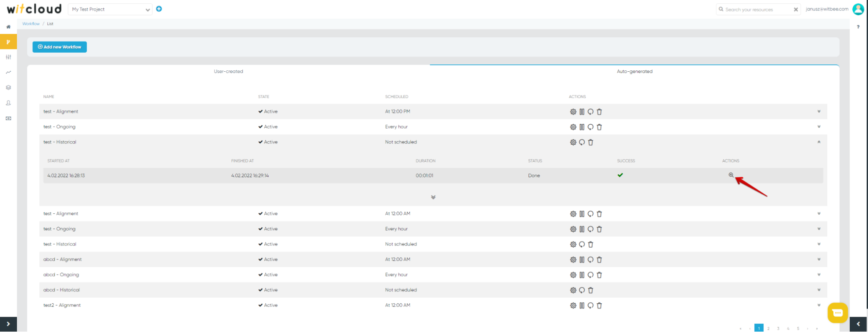Click the abcd - Historical workflow name
Screen dimensions: 868x332
[62, 290]
